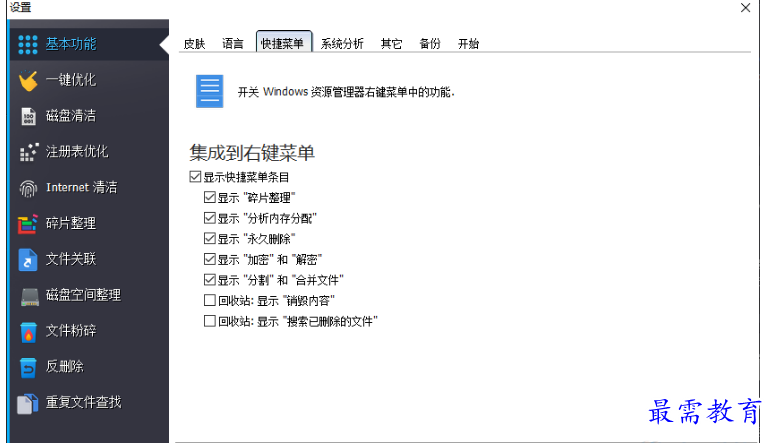Click the 注册表优化 blocks icon
770x443 pixels.
pos(28,152)
